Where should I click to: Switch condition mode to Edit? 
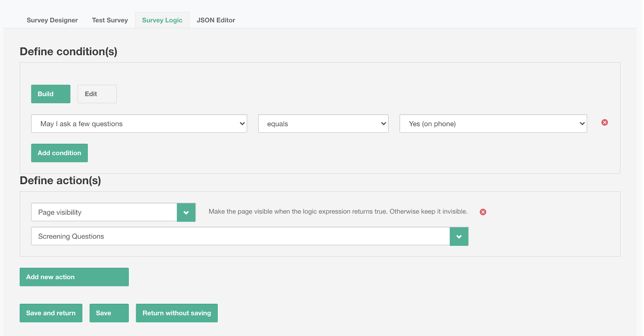point(97,94)
